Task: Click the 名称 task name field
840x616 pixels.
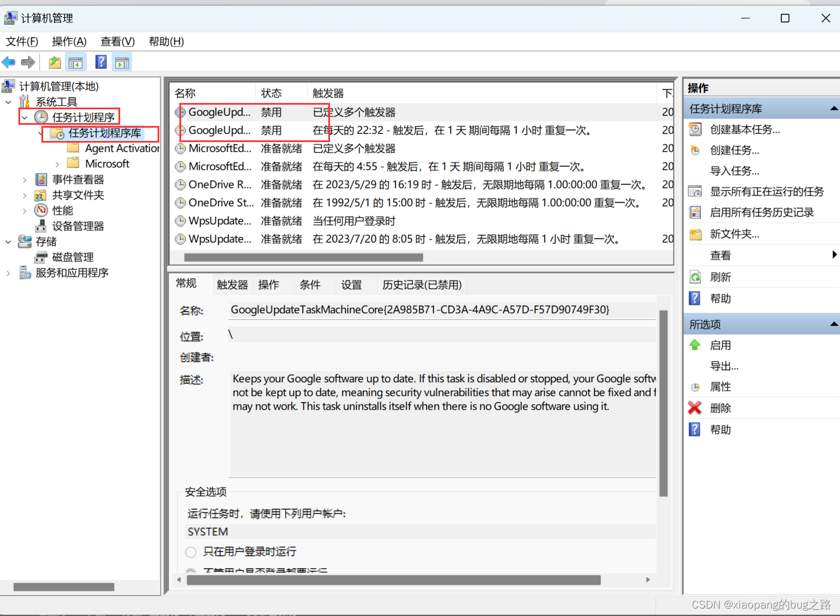Action: 442,310
